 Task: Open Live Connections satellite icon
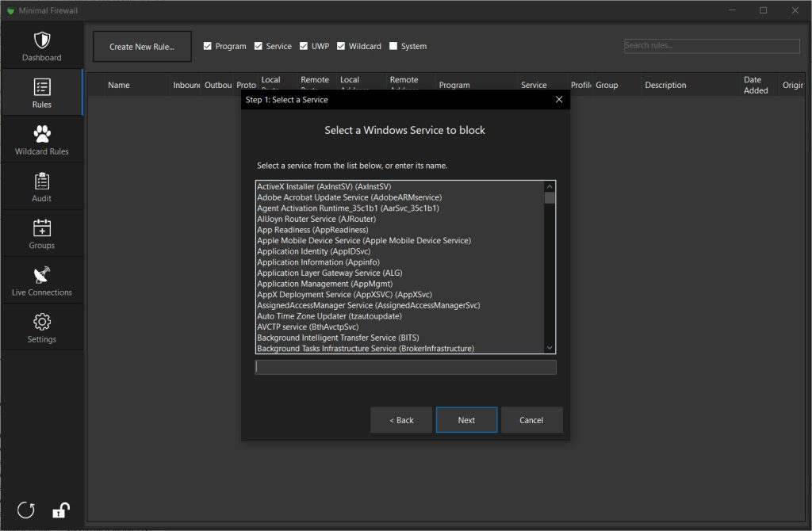[x=42, y=275]
